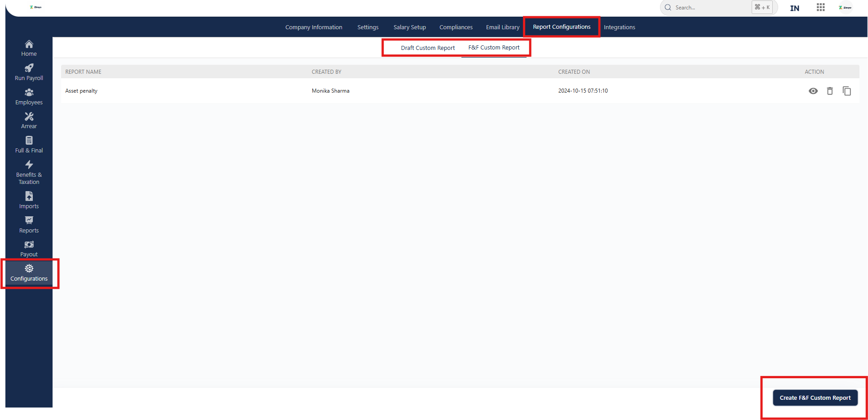Switch to Compliances tab

tap(456, 27)
